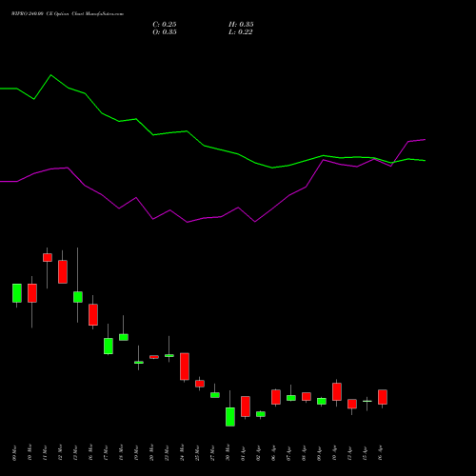Screen dimensions: 476x476
Task: Click the 06 Apr date label
Action: 273,453
